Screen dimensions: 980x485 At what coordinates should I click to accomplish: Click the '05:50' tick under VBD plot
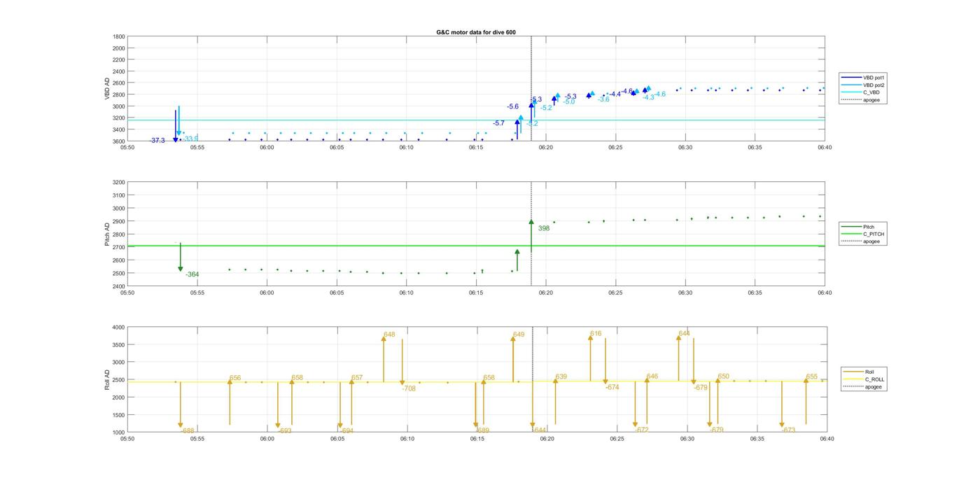[x=127, y=147]
